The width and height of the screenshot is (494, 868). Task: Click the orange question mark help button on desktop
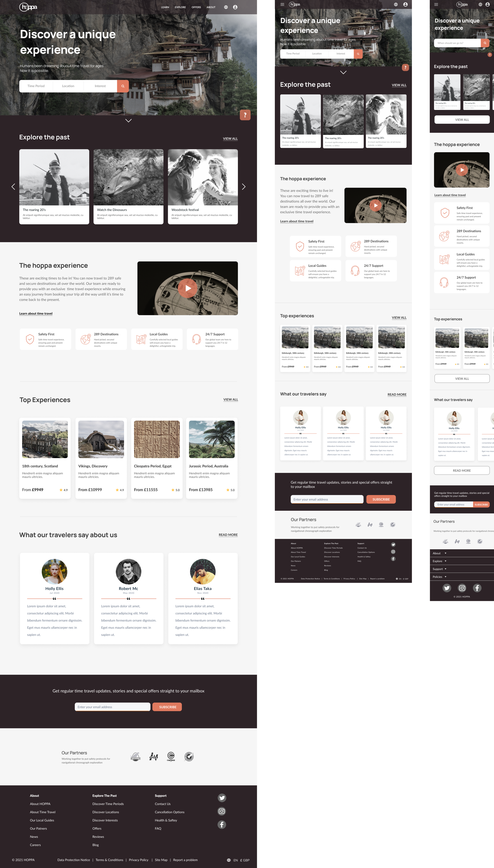[x=245, y=115]
